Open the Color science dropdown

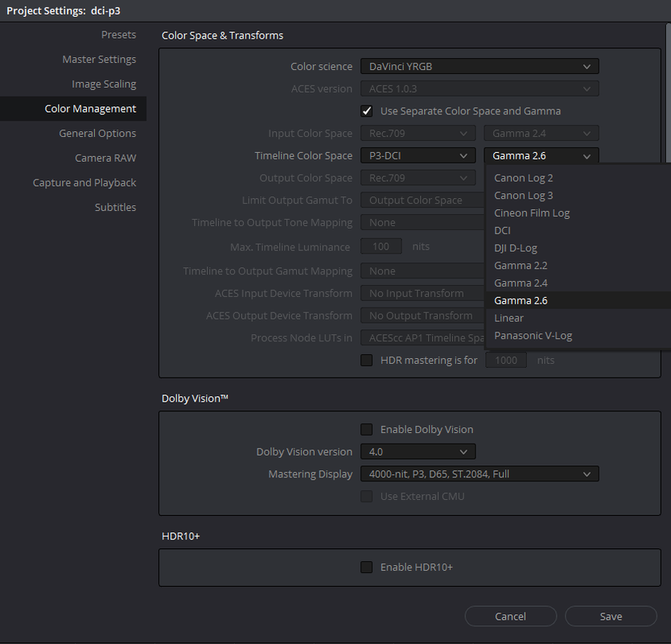click(x=480, y=66)
